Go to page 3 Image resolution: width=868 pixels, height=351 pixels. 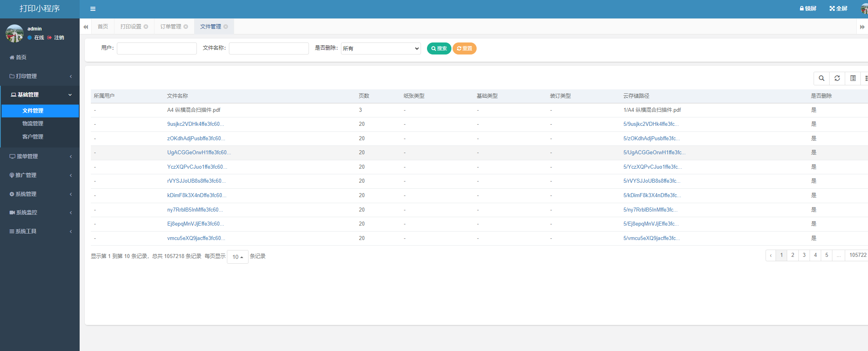[804, 255]
